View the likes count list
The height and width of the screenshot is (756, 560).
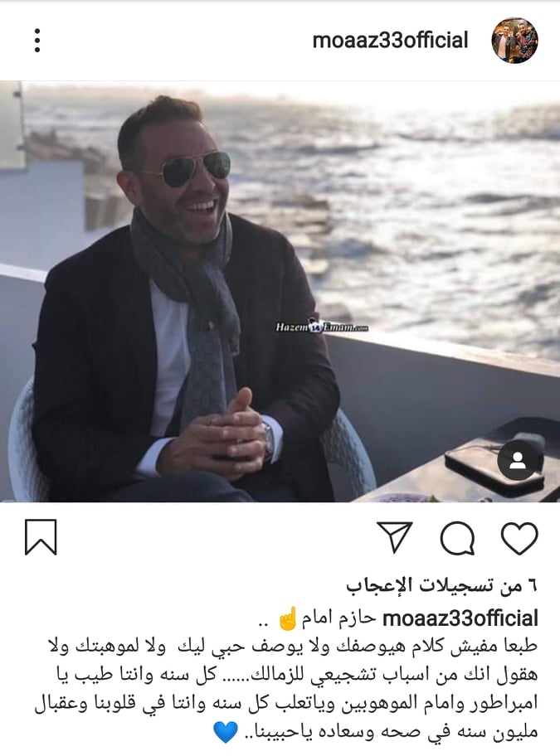[x=441, y=585]
